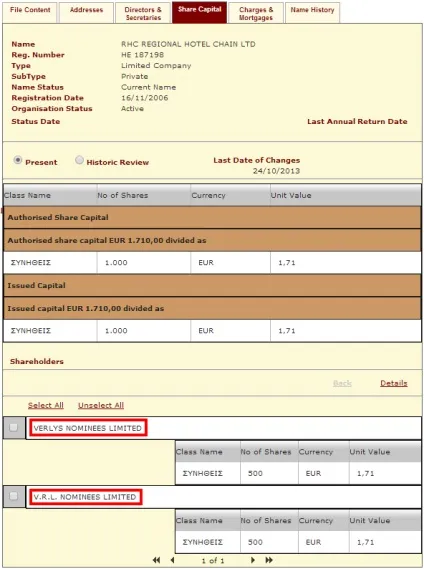Click last changes date 24/10/2013

(277, 171)
